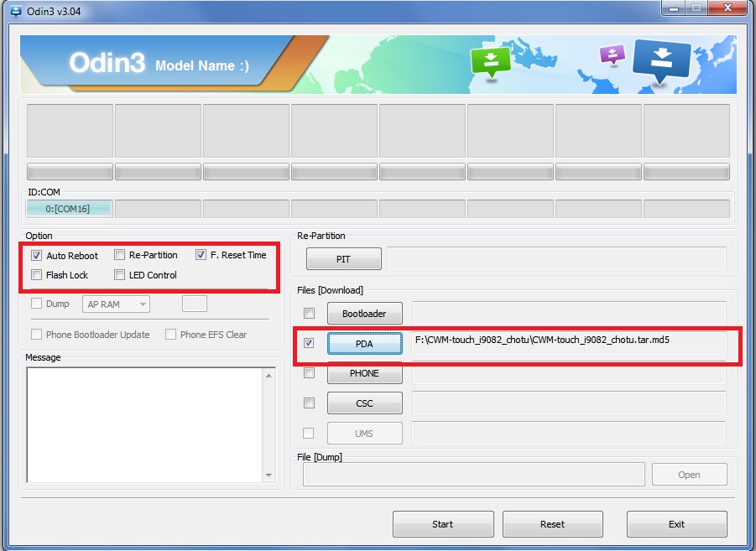Click the PDA button to browse file
This screenshot has width=756, height=551.
pos(364,344)
